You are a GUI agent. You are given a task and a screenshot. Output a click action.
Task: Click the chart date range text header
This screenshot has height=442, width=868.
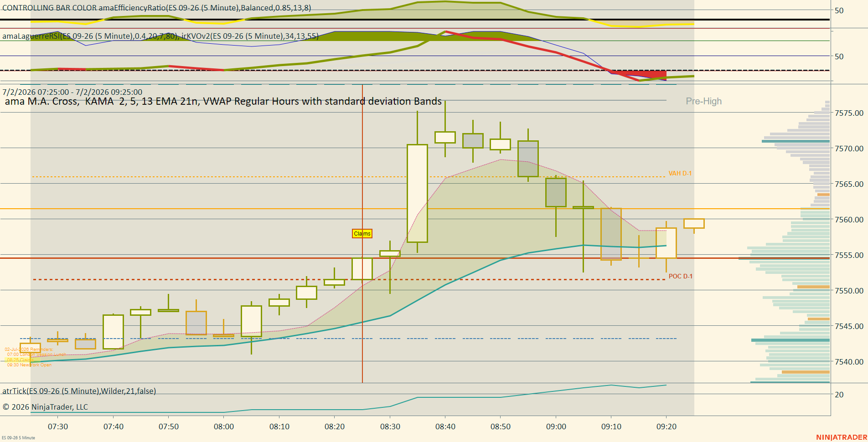tap(72, 92)
